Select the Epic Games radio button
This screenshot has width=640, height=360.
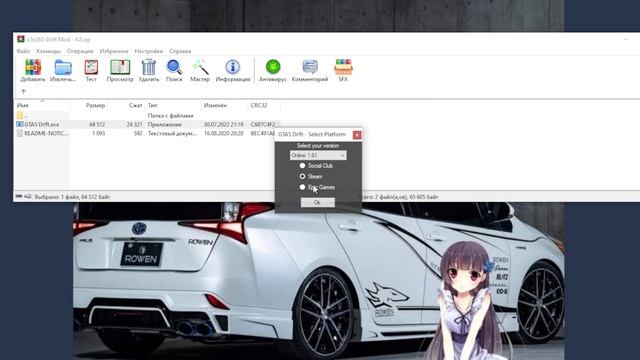302,187
